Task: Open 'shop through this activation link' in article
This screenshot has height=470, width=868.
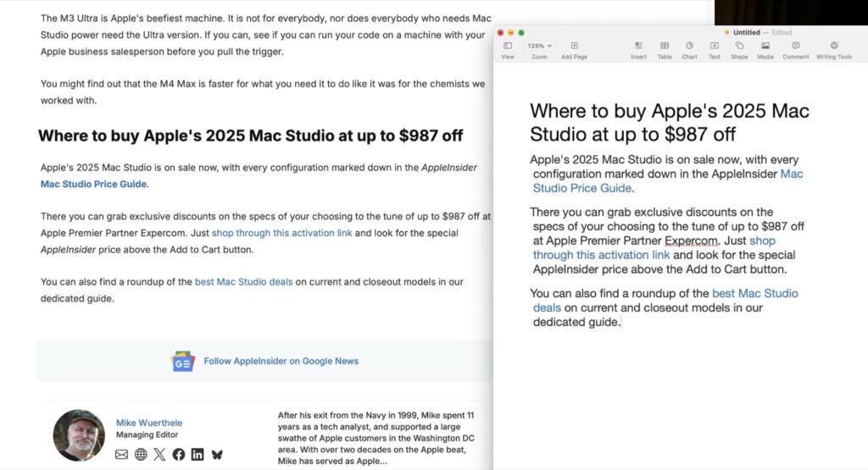Action: 281,233
